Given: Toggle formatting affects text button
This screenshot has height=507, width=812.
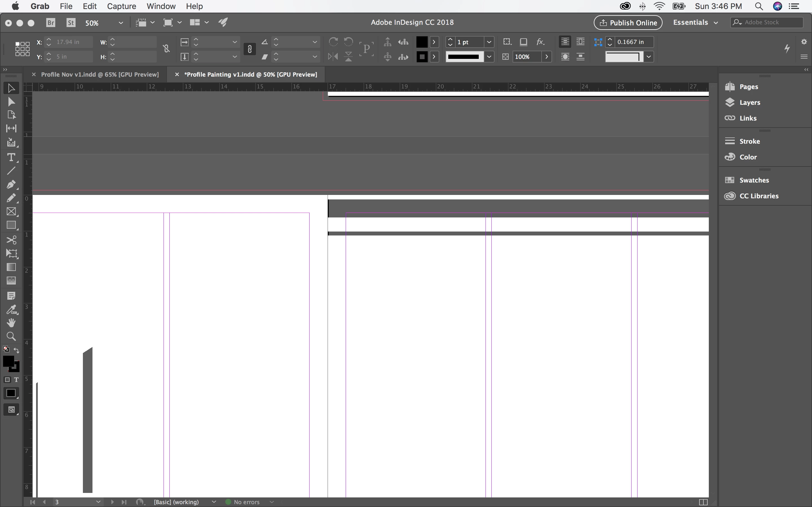Looking at the screenshot, I should pos(16,380).
